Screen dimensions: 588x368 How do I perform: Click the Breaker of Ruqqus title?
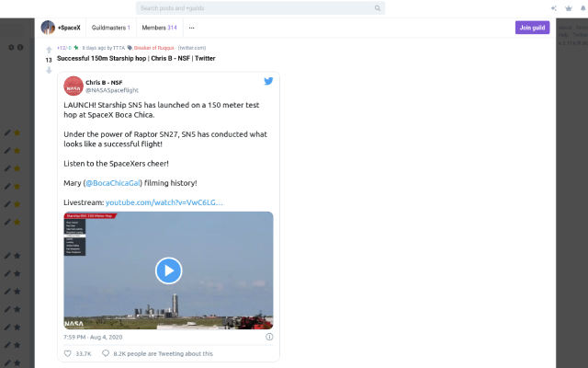(x=153, y=48)
